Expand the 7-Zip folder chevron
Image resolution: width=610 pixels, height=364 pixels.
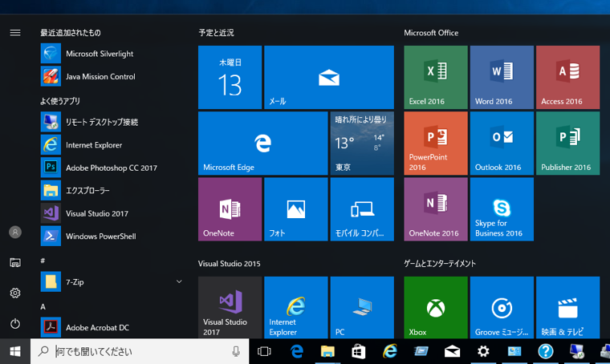pyautogui.click(x=179, y=281)
